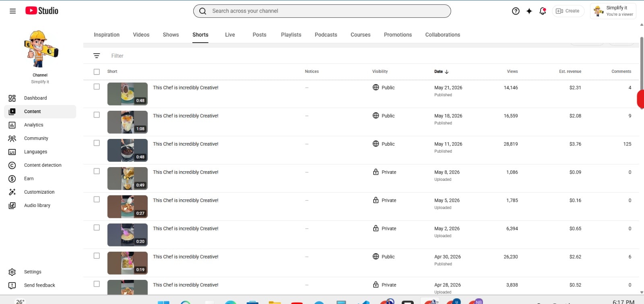Click the Send feedback icon
This screenshot has width=644, height=304.
point(12,285)
